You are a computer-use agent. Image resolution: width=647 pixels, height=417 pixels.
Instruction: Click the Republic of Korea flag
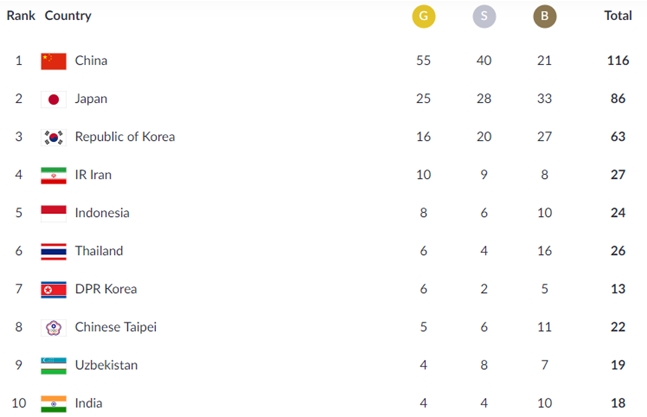point(53,137)
